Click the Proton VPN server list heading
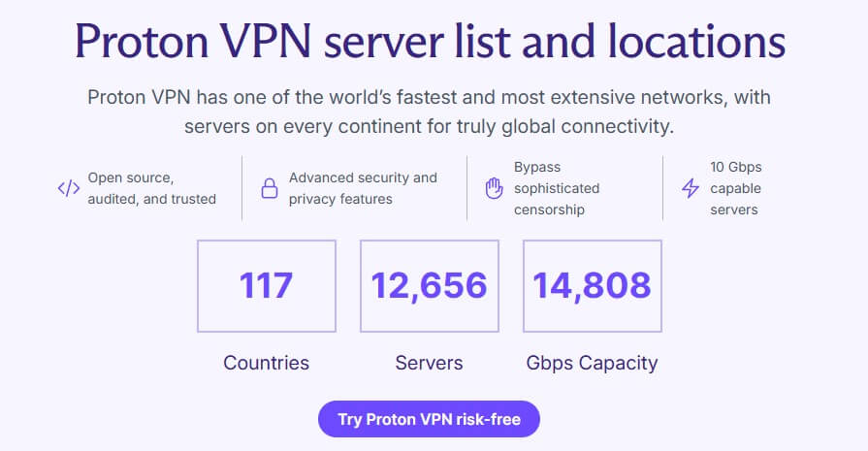Viewport: 868px width, 451px height. point(430,44)
